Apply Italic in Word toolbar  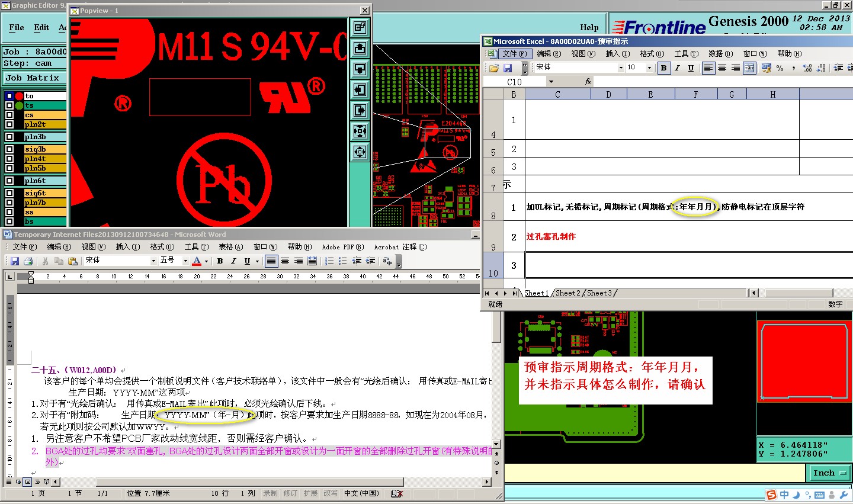(x=233, y=261)
